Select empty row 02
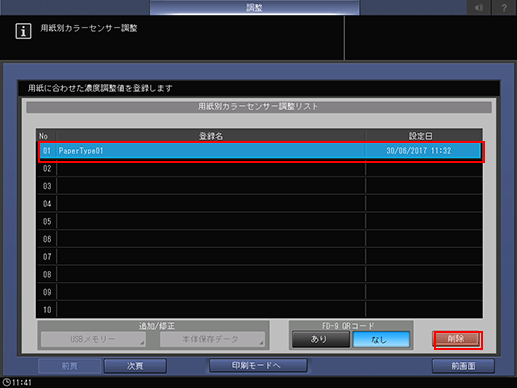 pyautogui.click(x=260, y=168)
